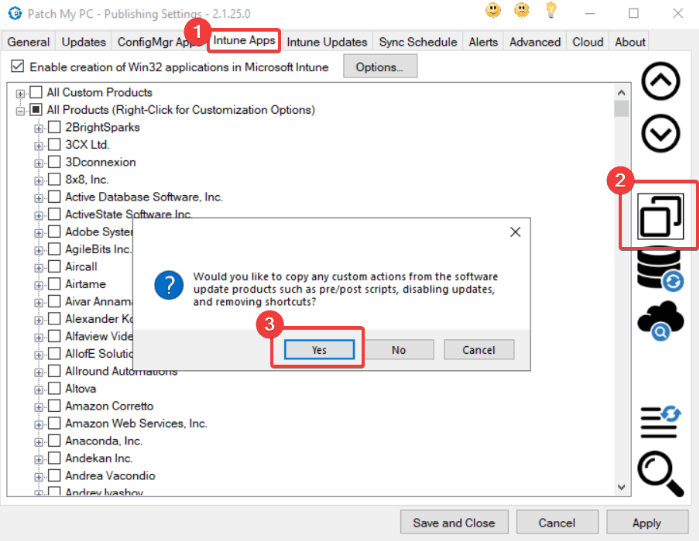
Task: Toggle the All Products checkbox
Action: tap(36, 110)
